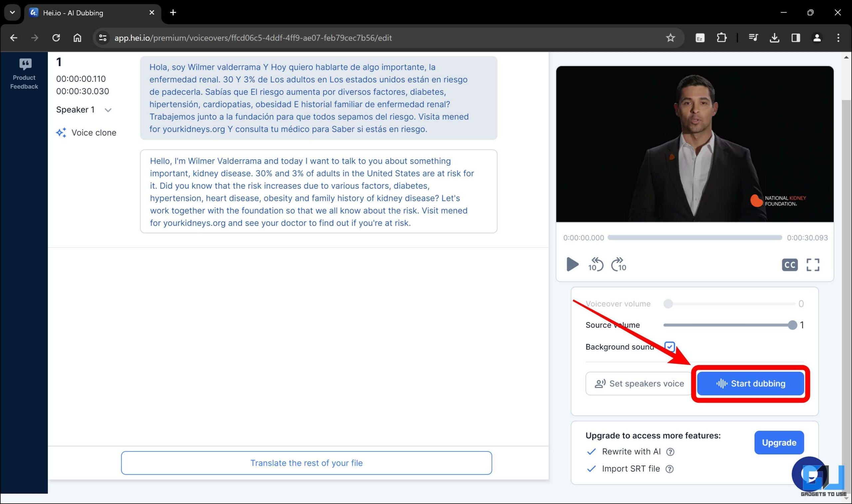The height and width of the screenshot is (504, 852).
Task: Expand the Speaker 1 dropdown
Action: [x=108, y=110]
